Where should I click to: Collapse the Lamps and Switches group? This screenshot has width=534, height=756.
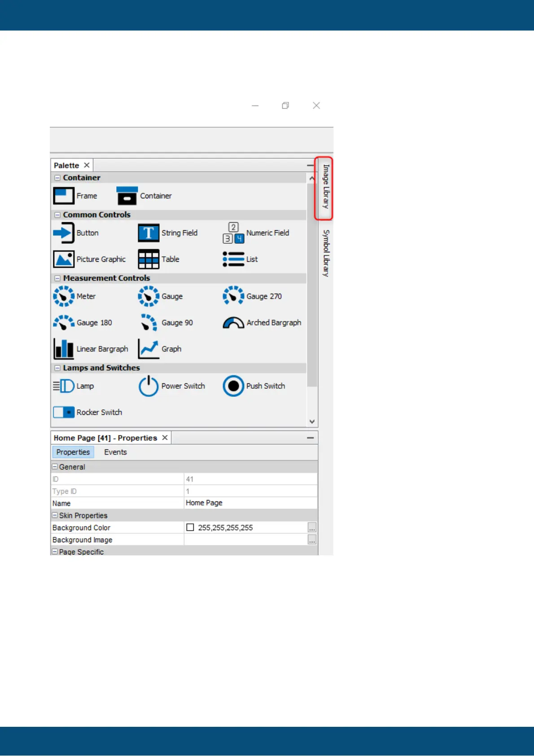coord(57,368)
